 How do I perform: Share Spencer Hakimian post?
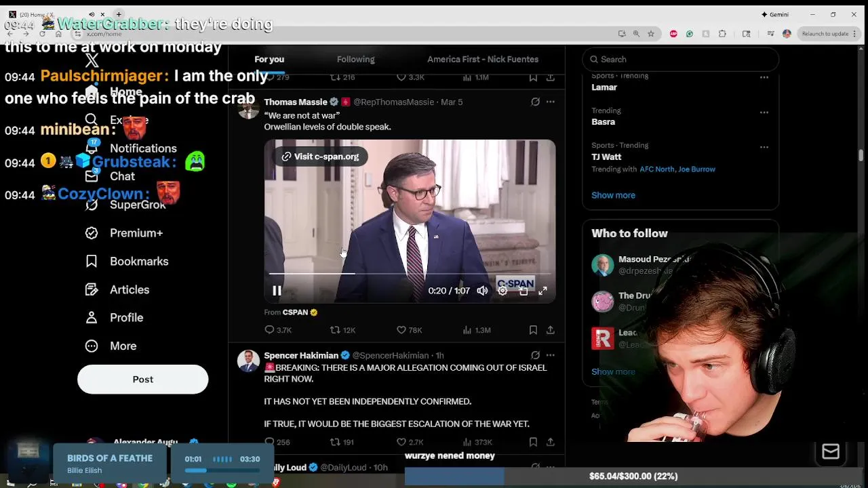point(551,442)
